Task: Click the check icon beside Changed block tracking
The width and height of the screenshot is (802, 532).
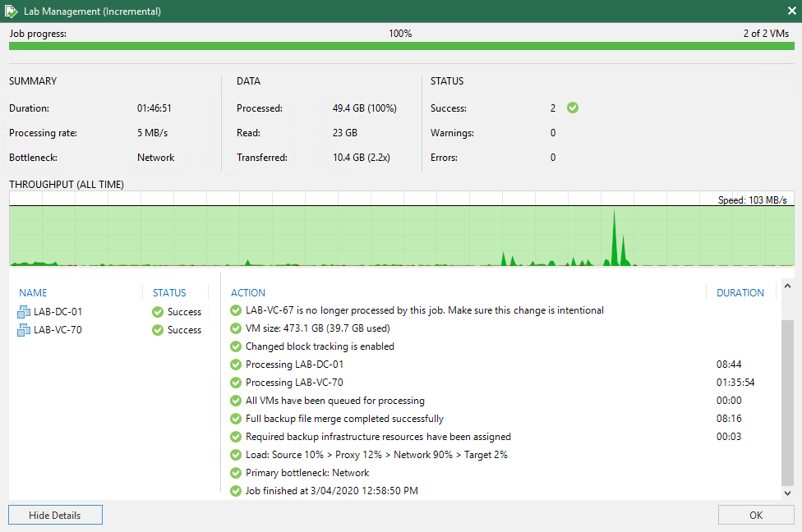Action: 236,346
